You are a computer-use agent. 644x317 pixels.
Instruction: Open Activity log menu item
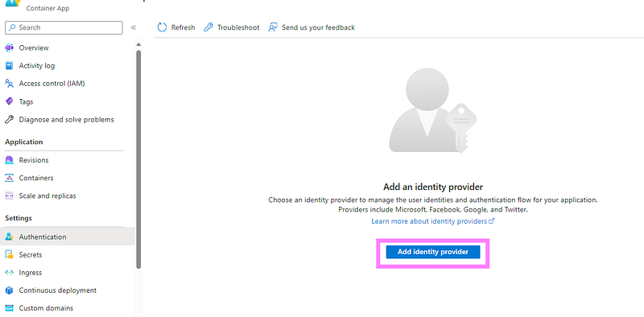(36, 66)
